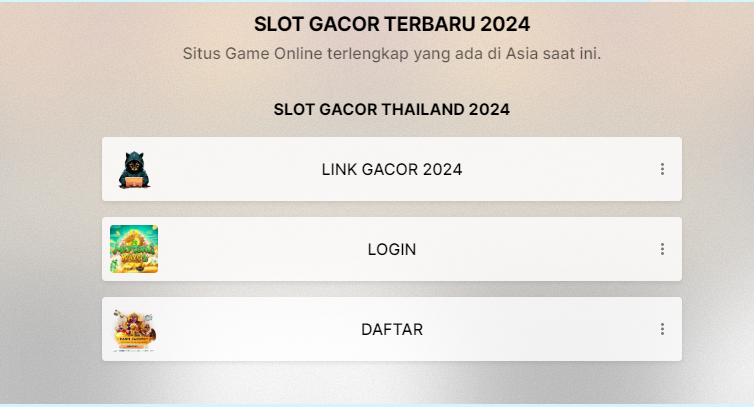Open the three-dot options on LOGIN card

click(x=662, y=249)
